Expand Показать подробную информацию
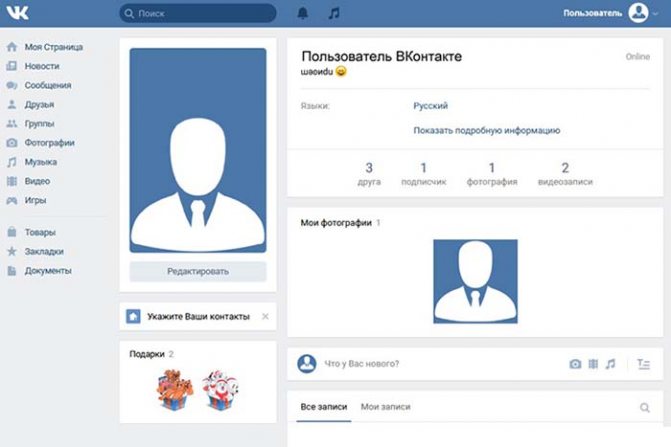Image resolution: width=671 pixels, height=447 pixels. pos(487,130)
